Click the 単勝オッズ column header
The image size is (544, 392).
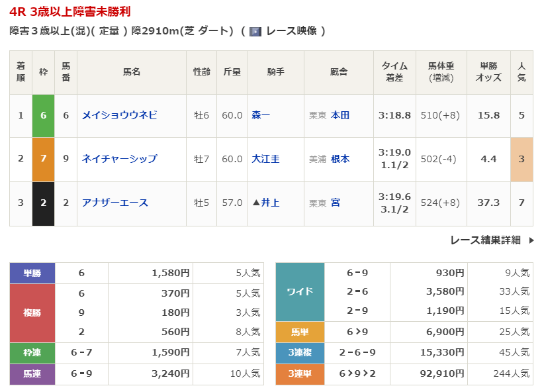[488, 72]
